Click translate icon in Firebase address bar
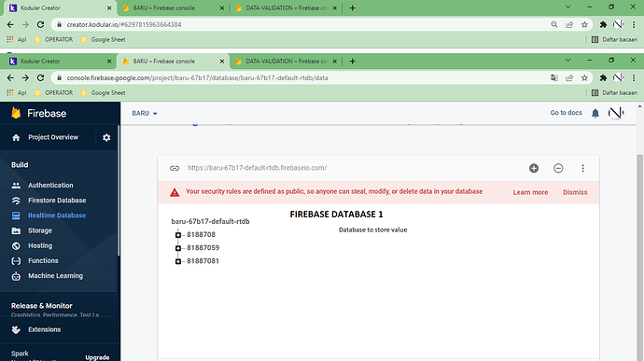644x361 pixels. (554, 78)
